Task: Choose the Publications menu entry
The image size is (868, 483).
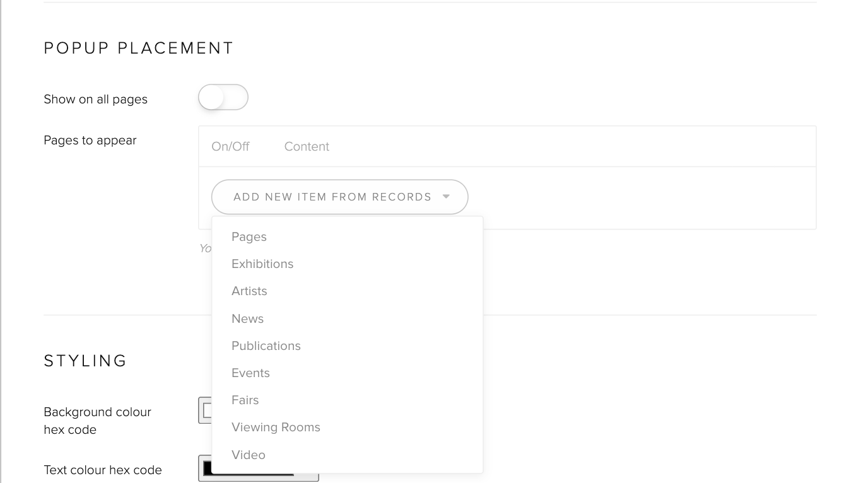Action: coord(266,346)
